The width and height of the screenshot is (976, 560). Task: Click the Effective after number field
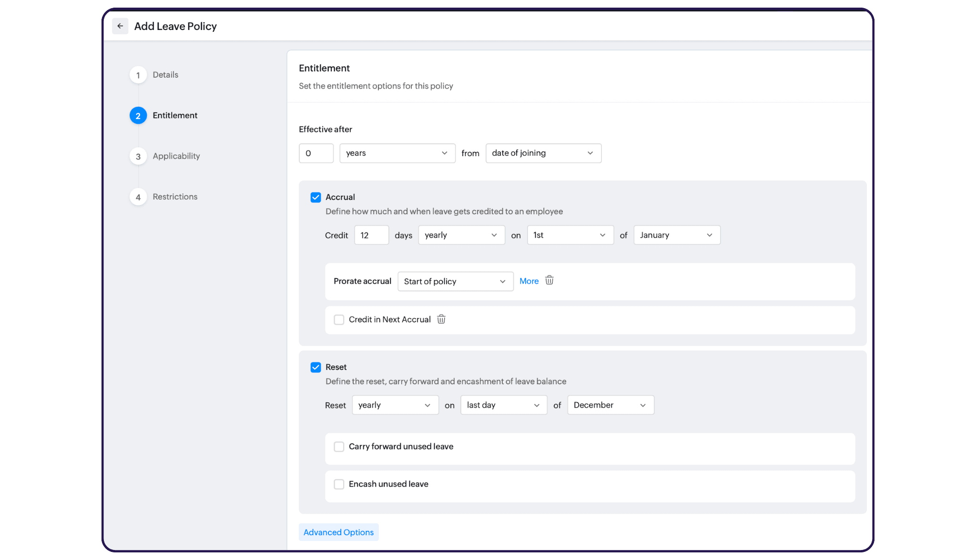(x=316, y=153)
